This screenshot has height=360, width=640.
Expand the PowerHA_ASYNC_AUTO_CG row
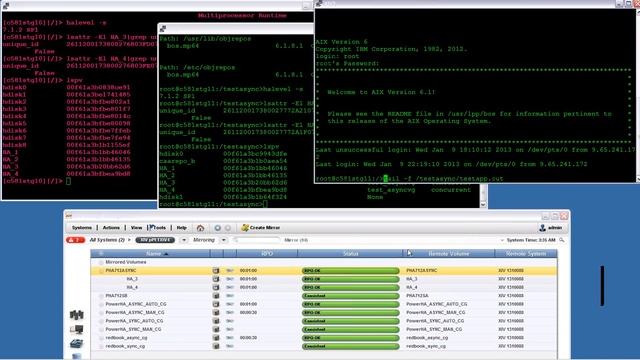click(101, 304)
